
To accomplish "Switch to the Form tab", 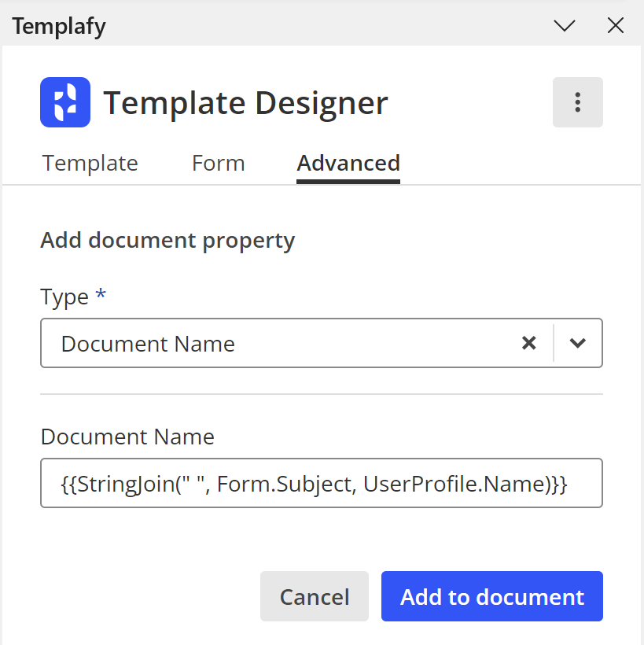I will [x=219, y=164].
